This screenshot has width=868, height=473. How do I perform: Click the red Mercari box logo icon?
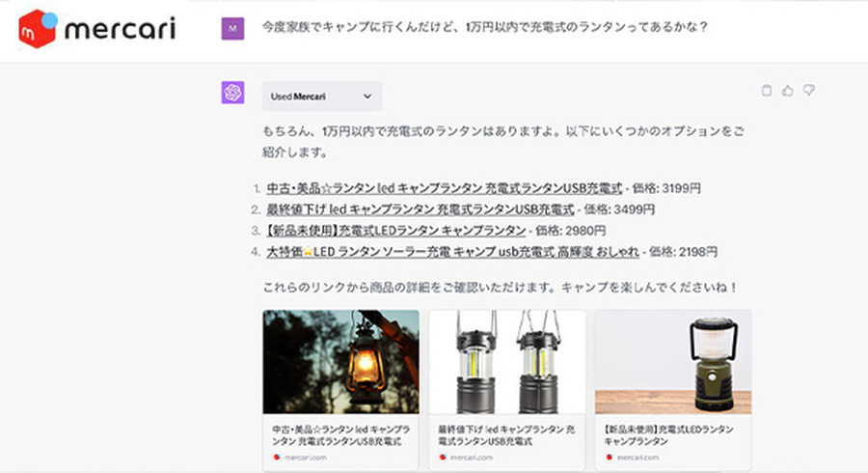pos(38,28)
